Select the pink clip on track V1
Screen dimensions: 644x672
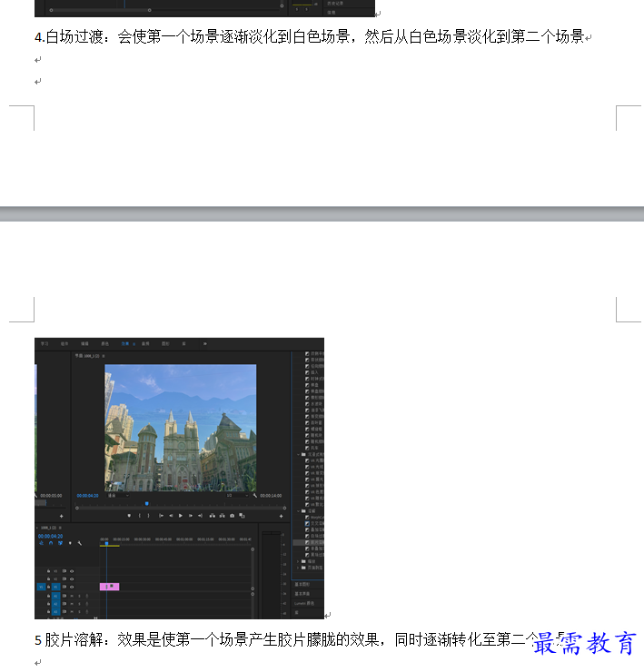pyautogui.click(x=109, y=587)
